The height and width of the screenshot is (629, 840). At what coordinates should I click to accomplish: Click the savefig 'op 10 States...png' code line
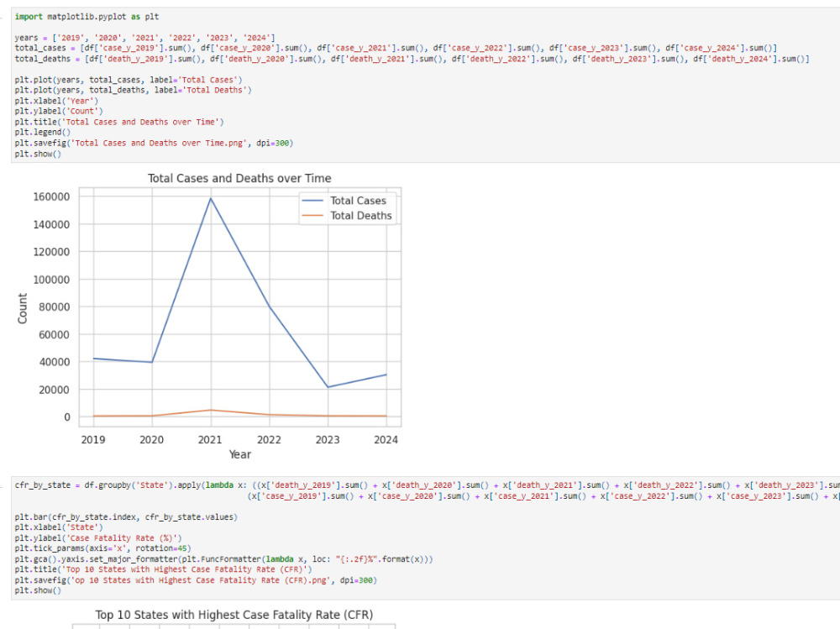pyautogui.click(x=196, y=580)
